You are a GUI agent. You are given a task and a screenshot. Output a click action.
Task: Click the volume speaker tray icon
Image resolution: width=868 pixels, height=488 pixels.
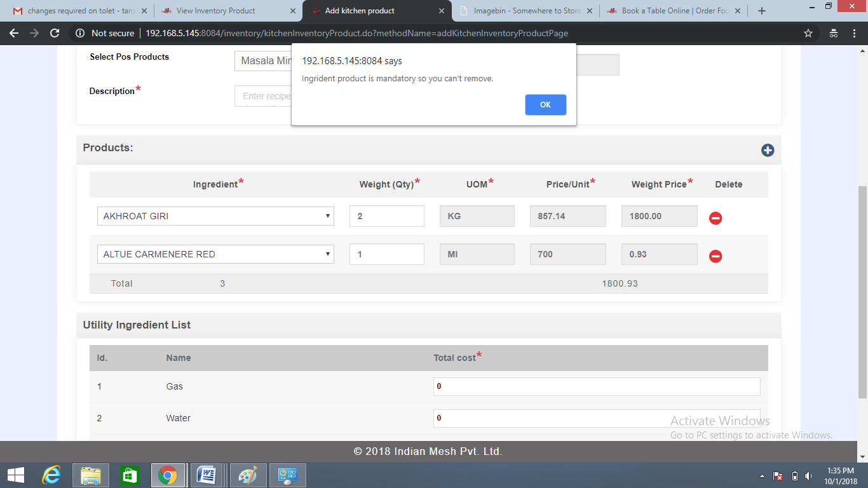[x=809, y=476]
